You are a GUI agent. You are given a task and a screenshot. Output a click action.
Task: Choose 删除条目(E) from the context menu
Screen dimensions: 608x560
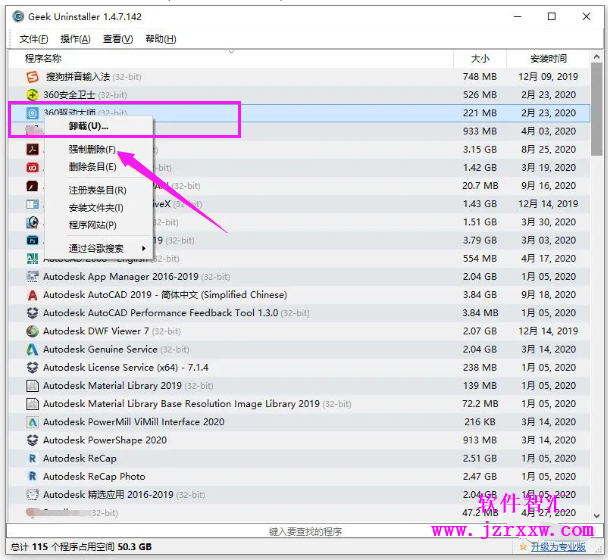[99, 167]
